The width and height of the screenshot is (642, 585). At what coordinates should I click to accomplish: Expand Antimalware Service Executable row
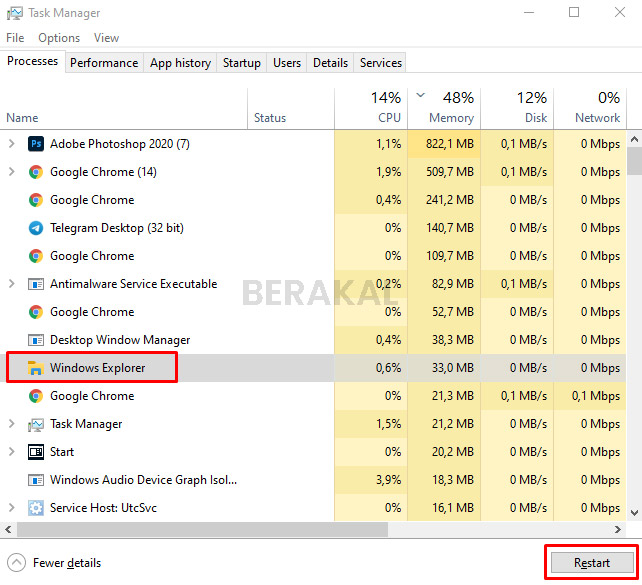[x=11, y=284]
